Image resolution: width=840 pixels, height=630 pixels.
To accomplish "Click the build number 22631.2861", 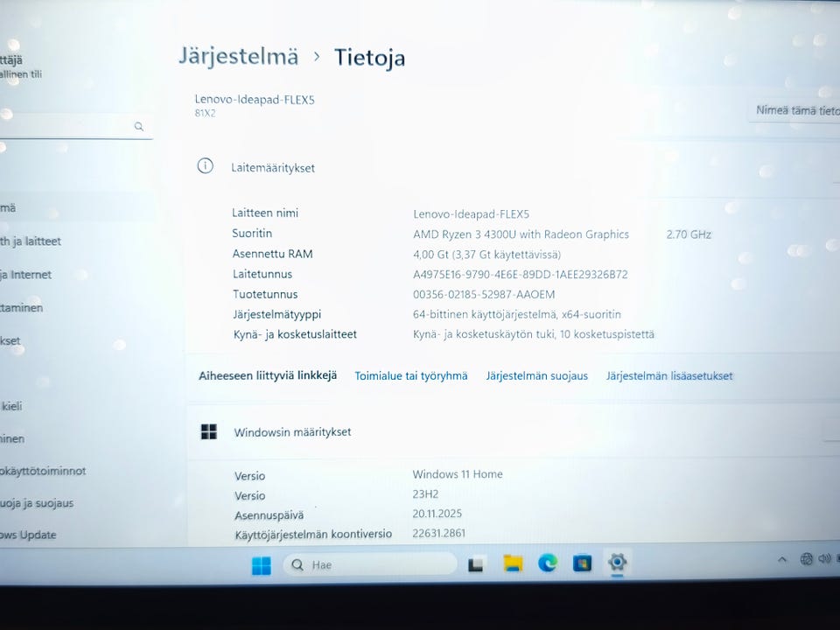I will (438, 533).
